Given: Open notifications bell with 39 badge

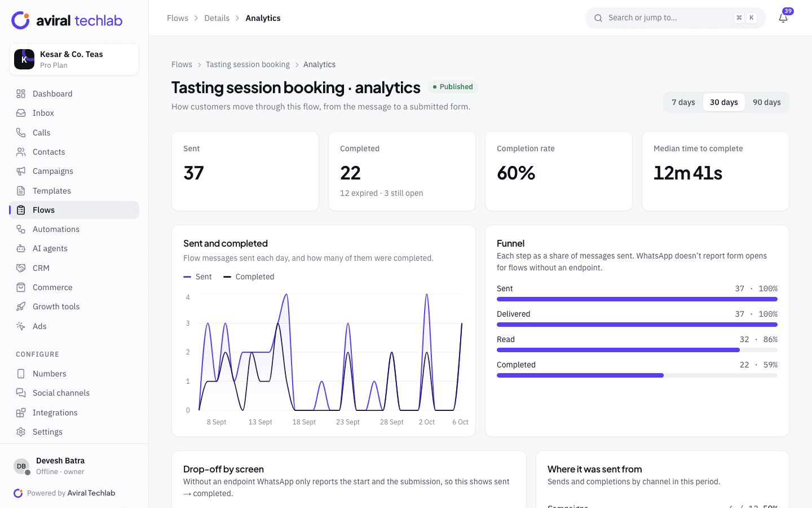Looking at the screenshot, I should (x=783, y=18).
